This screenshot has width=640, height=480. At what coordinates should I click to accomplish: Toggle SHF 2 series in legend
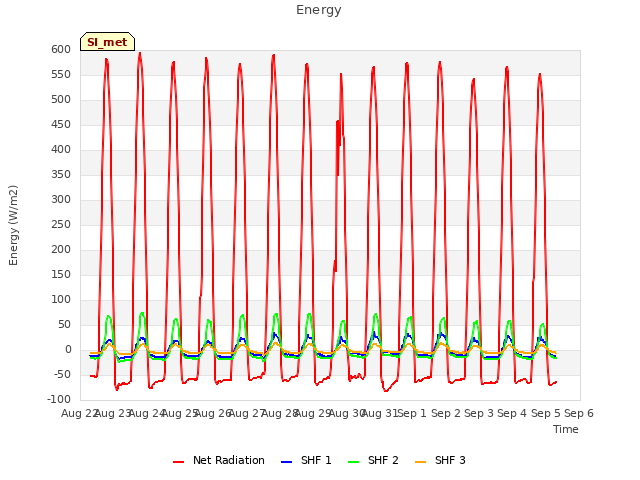click(x=373, y=460)
